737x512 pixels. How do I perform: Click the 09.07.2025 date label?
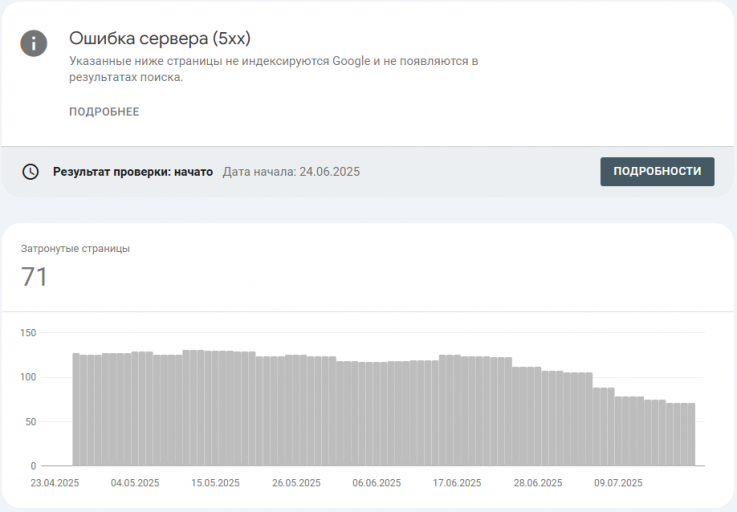618,483
